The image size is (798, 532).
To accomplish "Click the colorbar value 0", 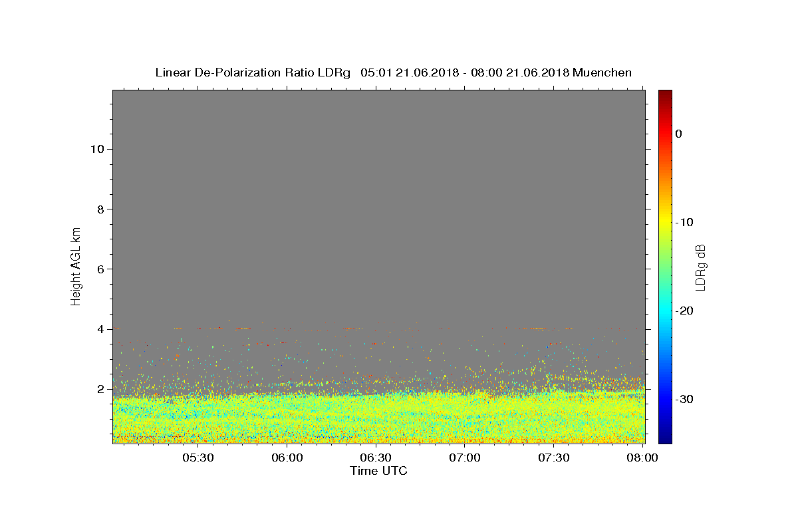I will pos(678,134).
